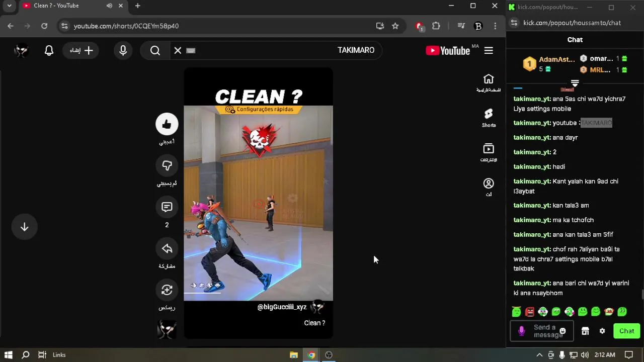
Task: Open Chrome three-dot menu
Action: 495,26
